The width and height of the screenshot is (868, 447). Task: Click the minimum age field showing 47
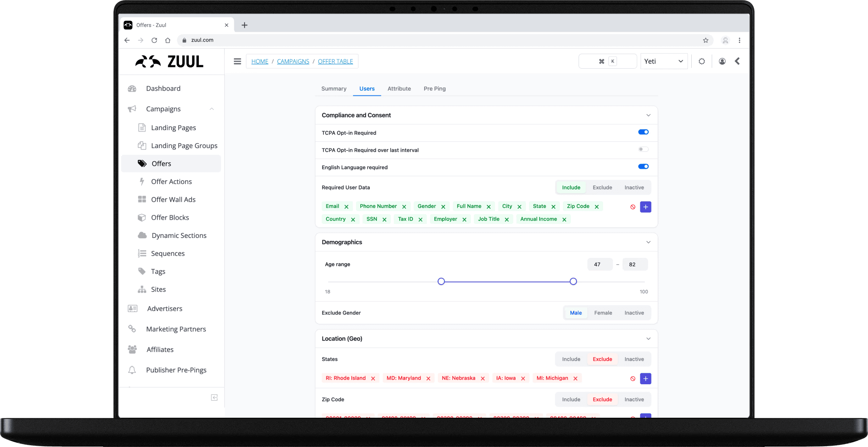(x=600, y=265)
